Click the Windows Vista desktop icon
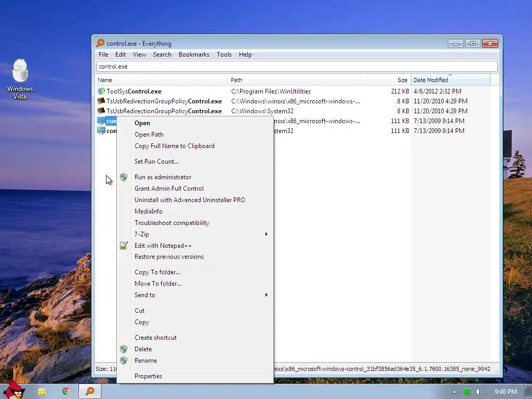Viewport: 532px width, 399px height. (x=20, y=79)
